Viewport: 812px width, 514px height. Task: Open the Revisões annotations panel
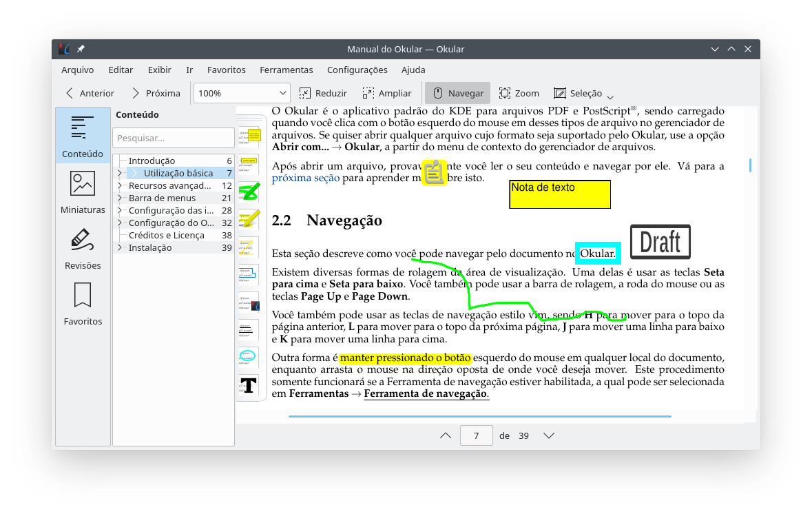pyautogui.click(x=83, y=247)
